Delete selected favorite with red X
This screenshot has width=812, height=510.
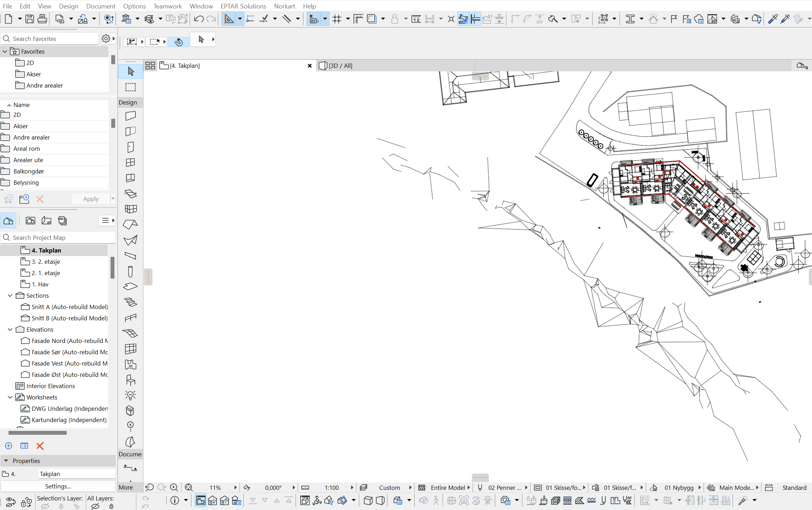[x=40, y=199]
